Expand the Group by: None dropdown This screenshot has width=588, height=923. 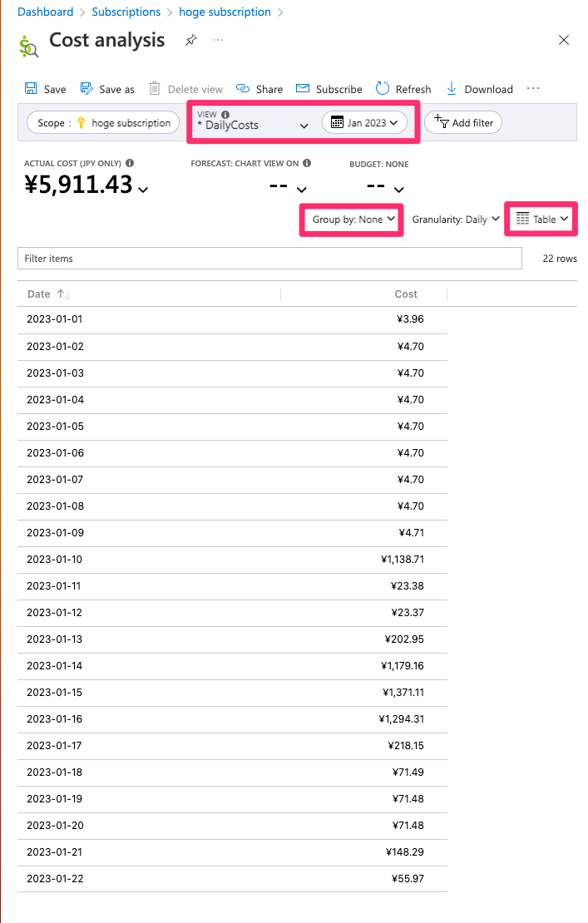353,220
